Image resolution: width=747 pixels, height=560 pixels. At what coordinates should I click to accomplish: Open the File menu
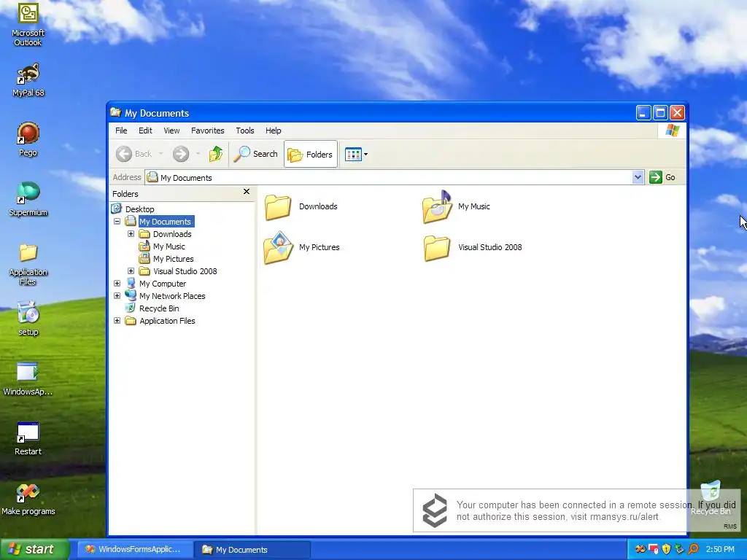[x=121, y=131]
